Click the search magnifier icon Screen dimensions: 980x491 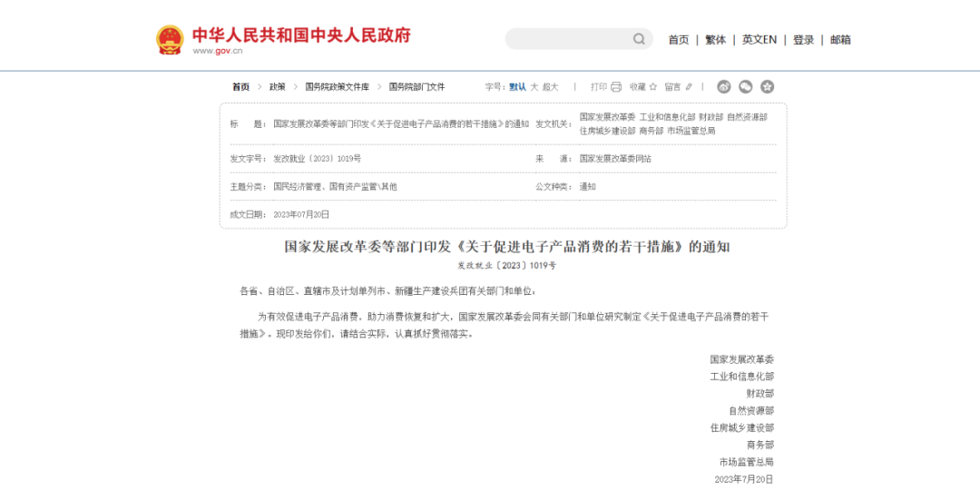639,39
